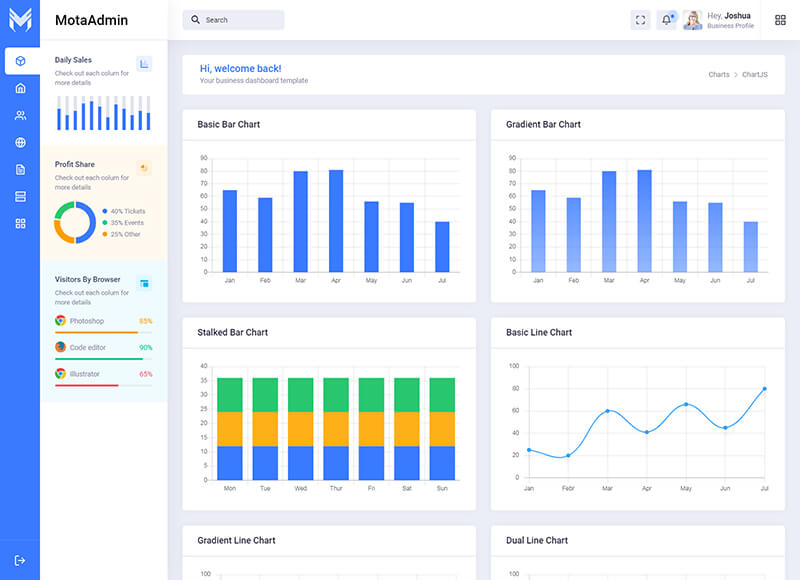Open the notifications bell
Image resolution: width=800 pixels, height=580 pixels.
[667, 20]
